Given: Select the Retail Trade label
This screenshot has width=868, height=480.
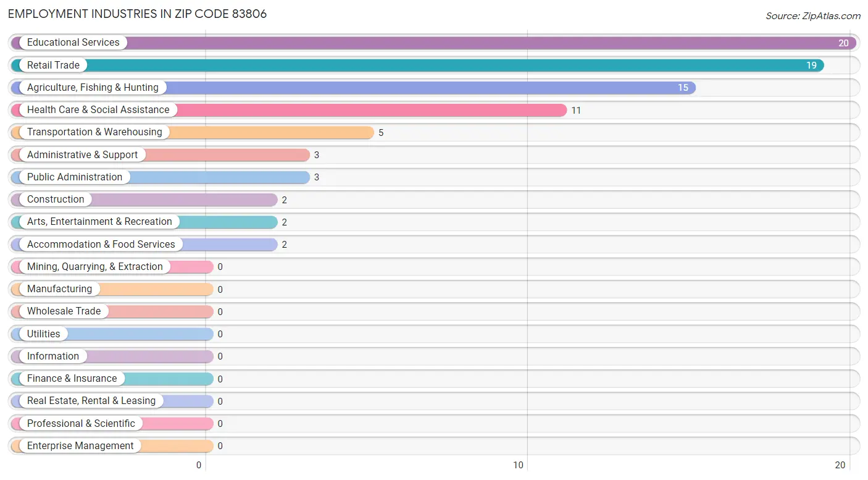Looking at the screenshot, I should (x=53, y=65).
